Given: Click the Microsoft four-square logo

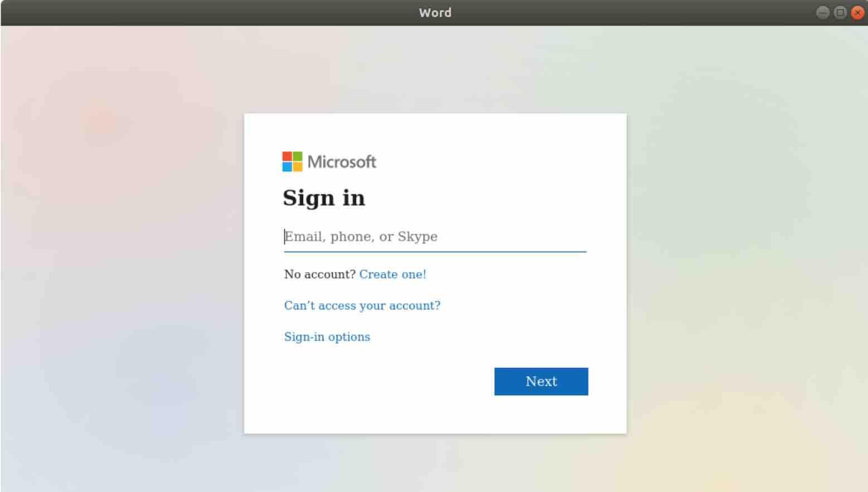Looking at the screenshot, I should [292, 161].
